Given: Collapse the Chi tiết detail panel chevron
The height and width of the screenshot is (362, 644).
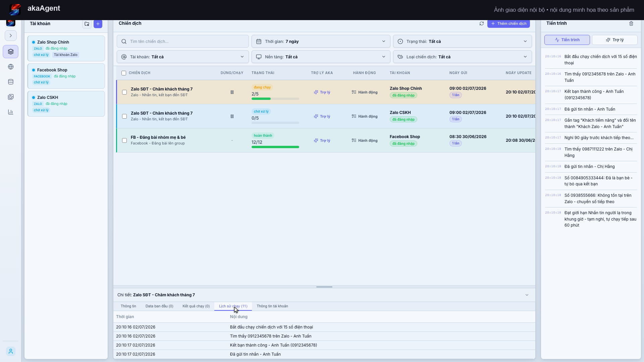Looking at the screenshot, I should (527, 295).
